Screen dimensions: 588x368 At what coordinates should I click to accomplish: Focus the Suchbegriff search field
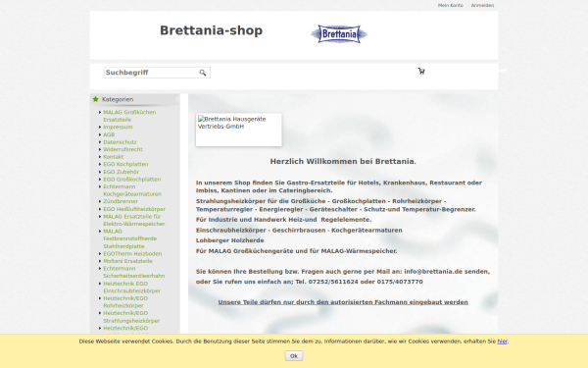[157, 73]
